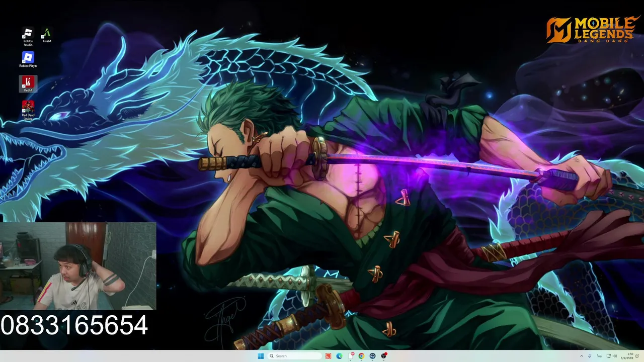Select the Red Dead Online desktop shortcut
This screenshot has height=362, width=644.
tap(28, 110)
